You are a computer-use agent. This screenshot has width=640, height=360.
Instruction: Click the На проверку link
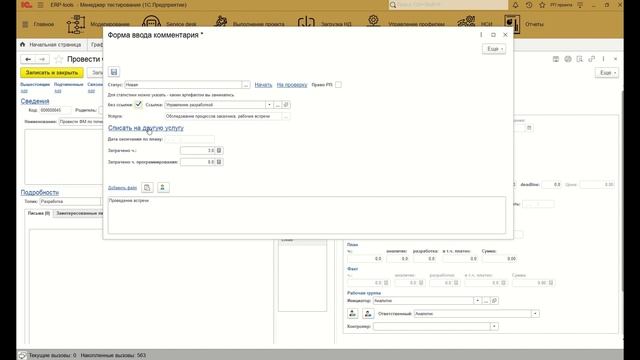pos(292,85)
